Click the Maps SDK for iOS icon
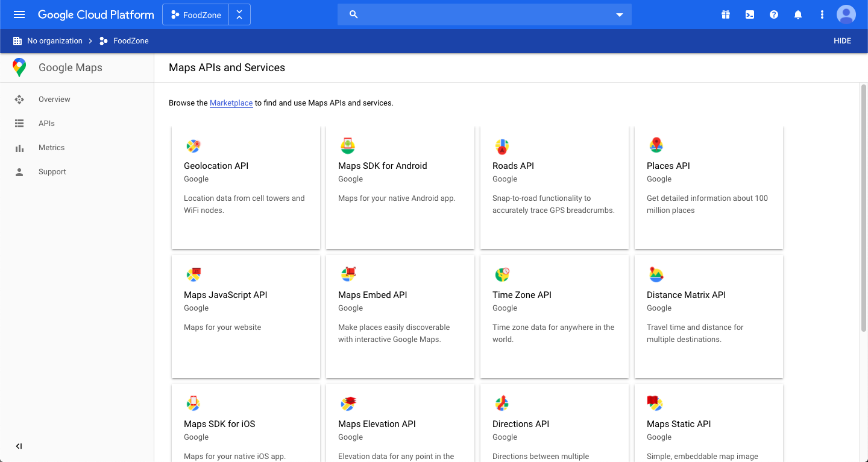This screenshot has height=462, width=868. pos(193,404)
